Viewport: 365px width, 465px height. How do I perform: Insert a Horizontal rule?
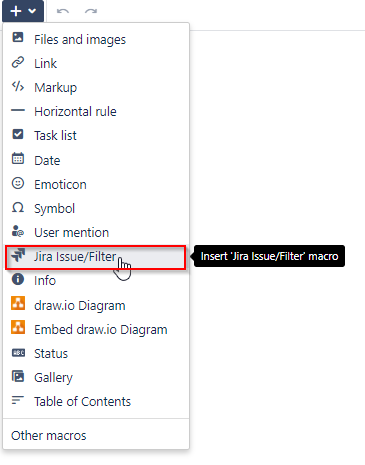(x=96, y=112)
